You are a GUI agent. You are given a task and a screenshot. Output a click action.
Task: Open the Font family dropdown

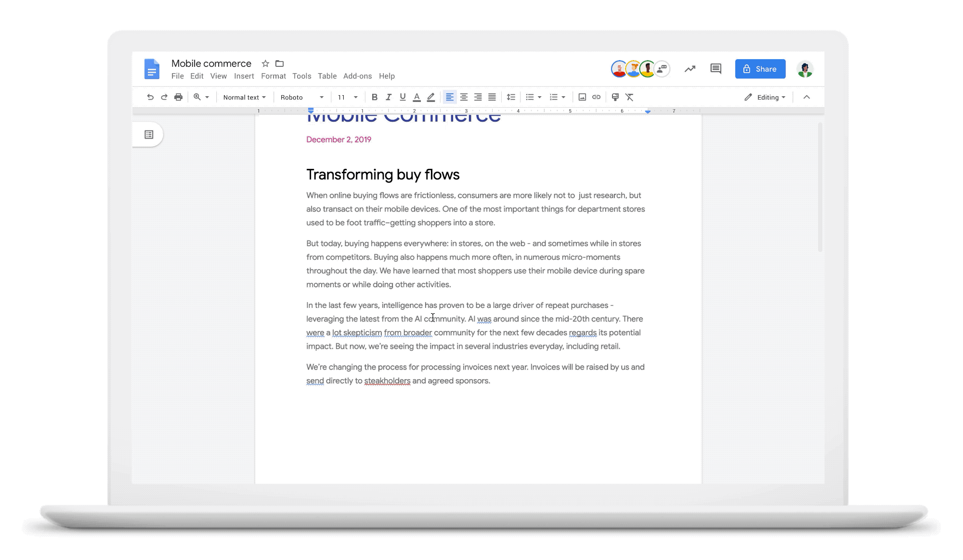coord(301,97)
